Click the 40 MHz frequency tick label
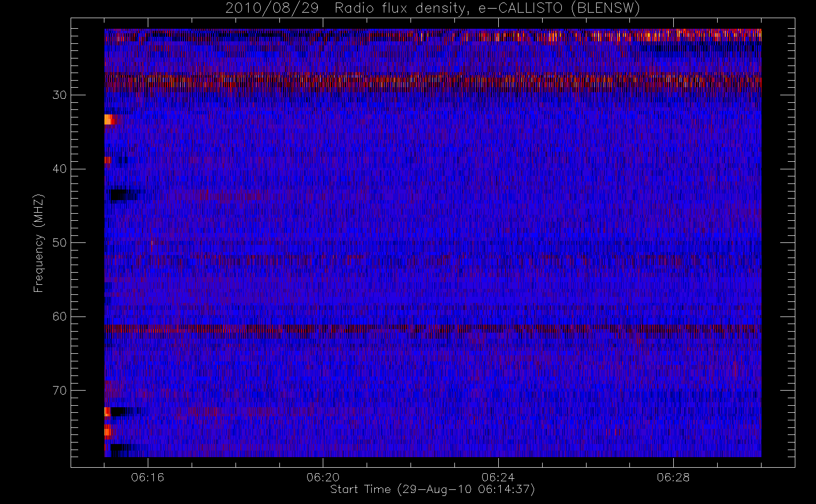 (60, 169)
